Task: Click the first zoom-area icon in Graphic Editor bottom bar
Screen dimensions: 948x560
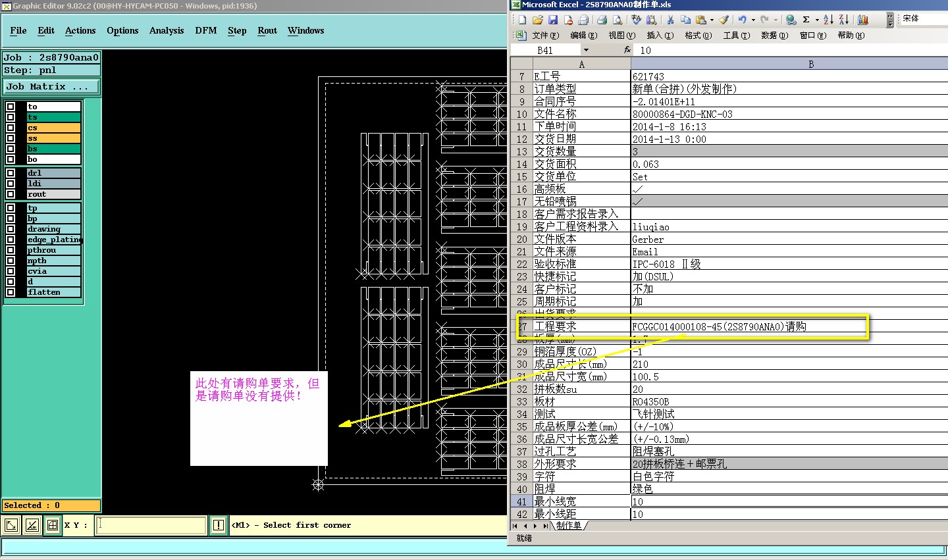Action: point(11,525)
